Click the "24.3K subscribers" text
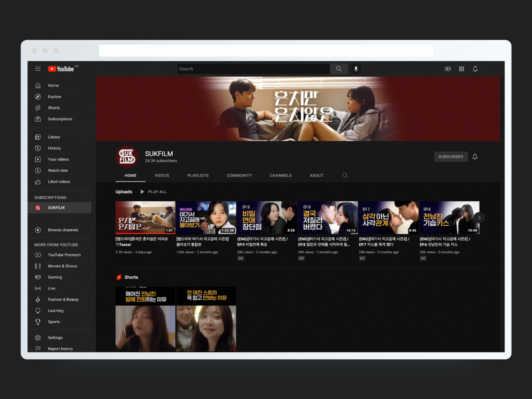Image resolution: width=532 pixels, height=399 pixels. tap(161, 161)
